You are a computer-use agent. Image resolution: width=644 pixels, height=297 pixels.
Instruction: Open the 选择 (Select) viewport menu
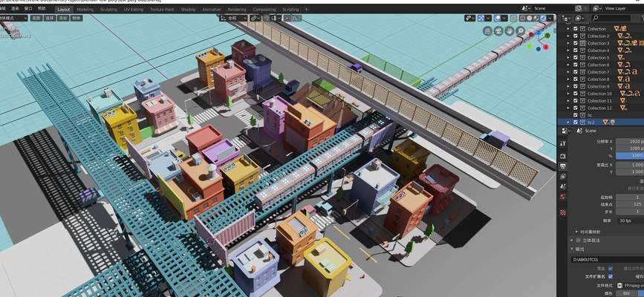pos(50,18)
